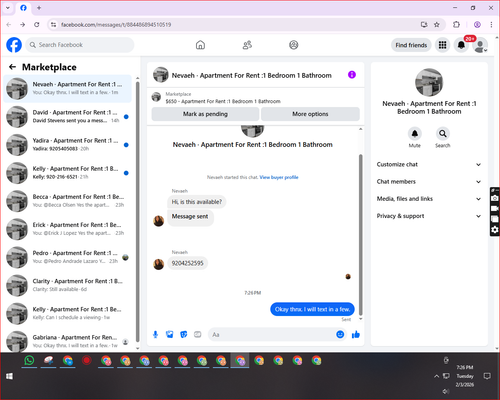Open the browser tab search dropdown arrow
The width and height of the screenshot is (500, 400).
[8, 8]
